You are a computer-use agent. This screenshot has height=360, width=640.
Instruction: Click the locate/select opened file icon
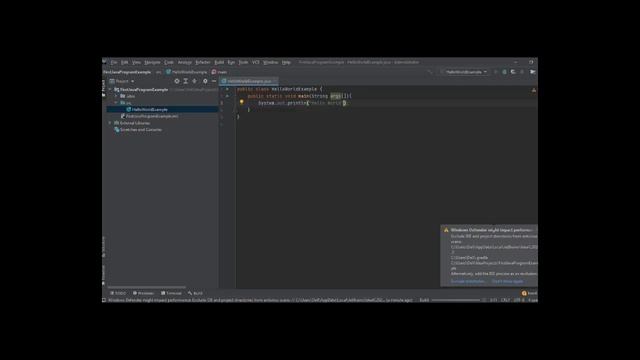point(177,81)
